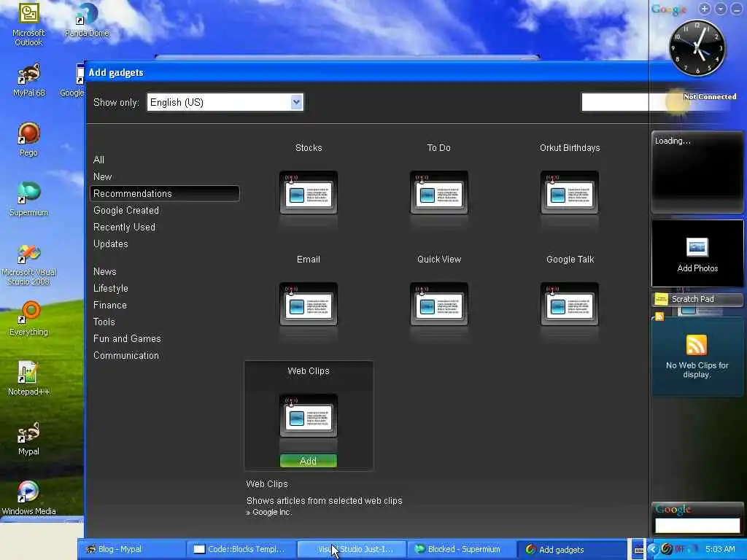
Task: Click the gadget search input field
Action: tap(614, 102)
